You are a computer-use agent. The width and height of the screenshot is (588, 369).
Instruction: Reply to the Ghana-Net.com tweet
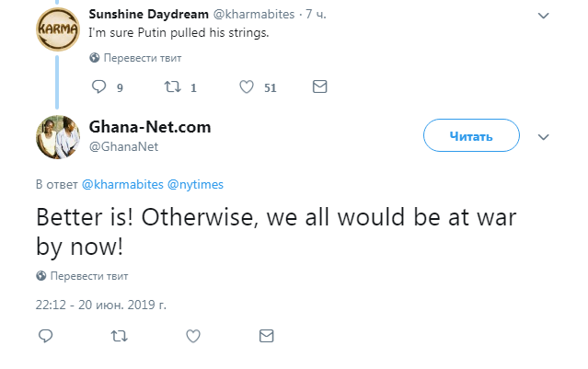45,336
